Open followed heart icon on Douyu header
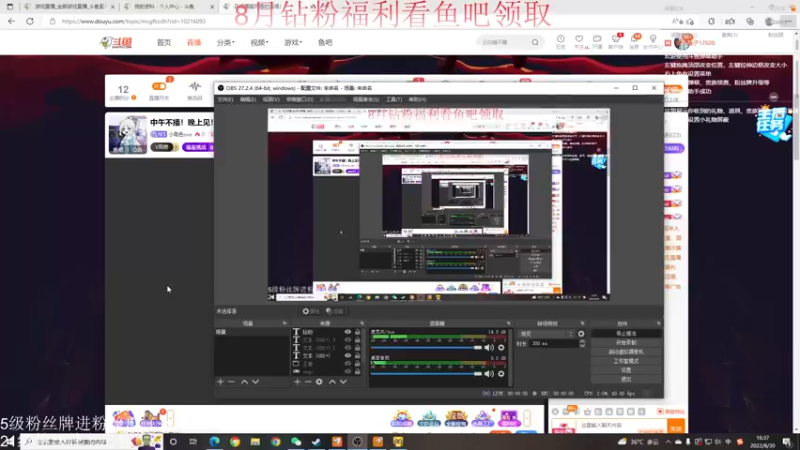This screenshot has height=450, width=800. tap(579, 41)
